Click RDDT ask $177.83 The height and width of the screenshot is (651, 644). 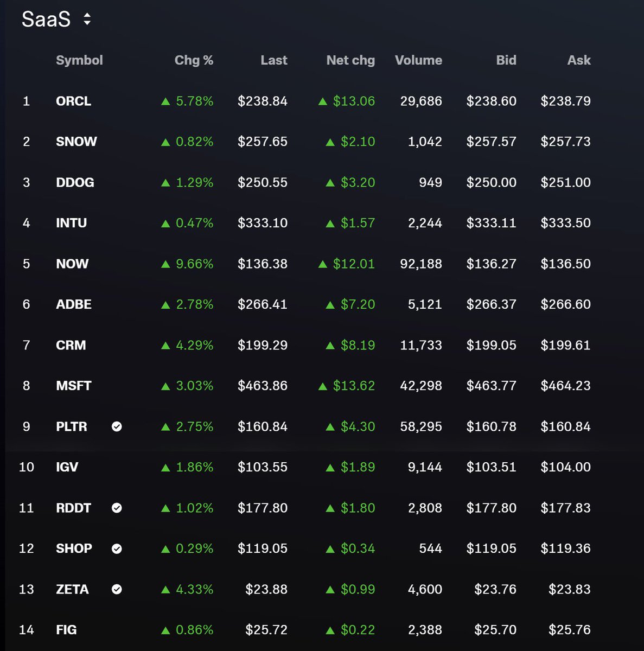[x=566, y=508]
